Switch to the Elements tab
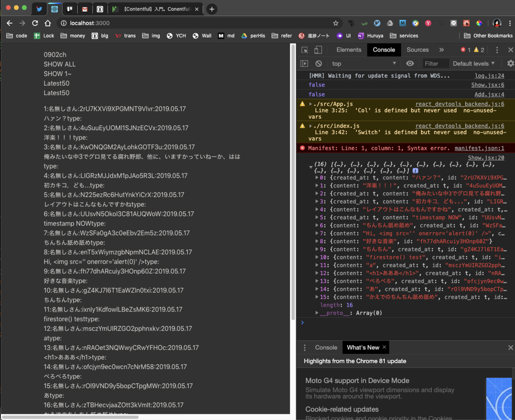Viewport: 515px width, 420px height. click(348, 50)
